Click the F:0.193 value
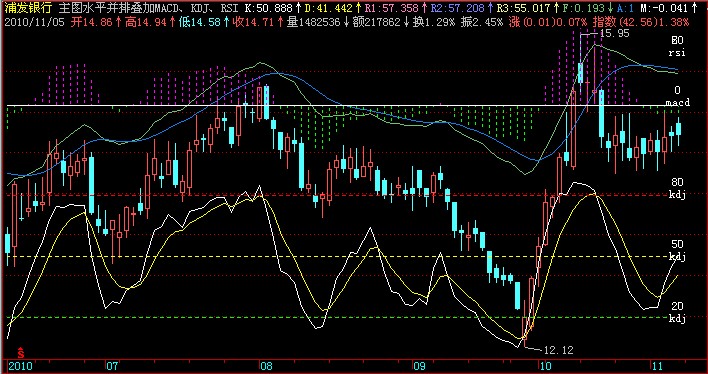 (584, 8)
